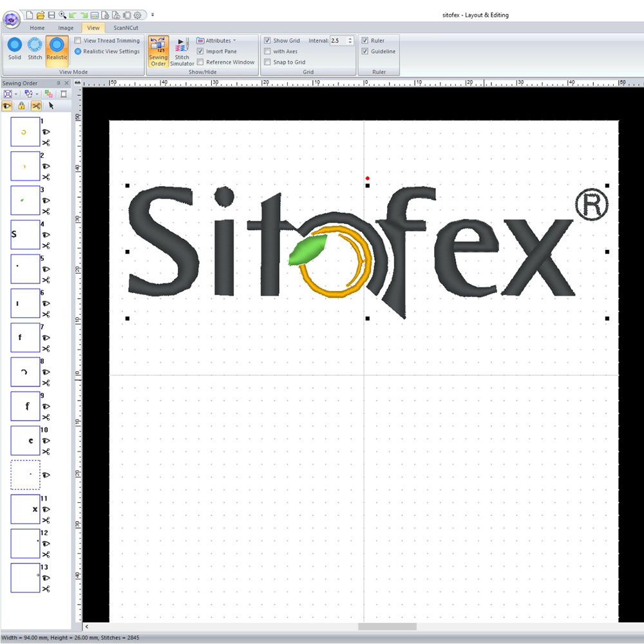The width and height of the screenshot is (644, 644).
Task: Redo with the green right arrow
Action: 84,15
